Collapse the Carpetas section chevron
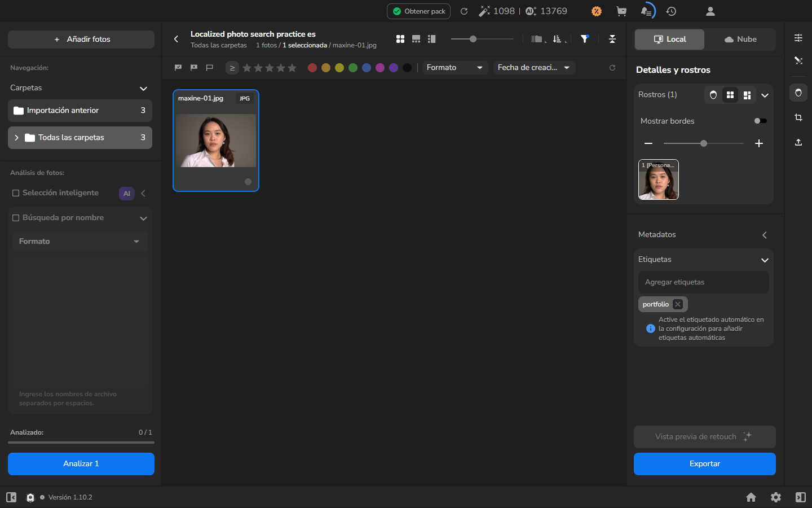This screenshot has width=812, height=508. 143,89
